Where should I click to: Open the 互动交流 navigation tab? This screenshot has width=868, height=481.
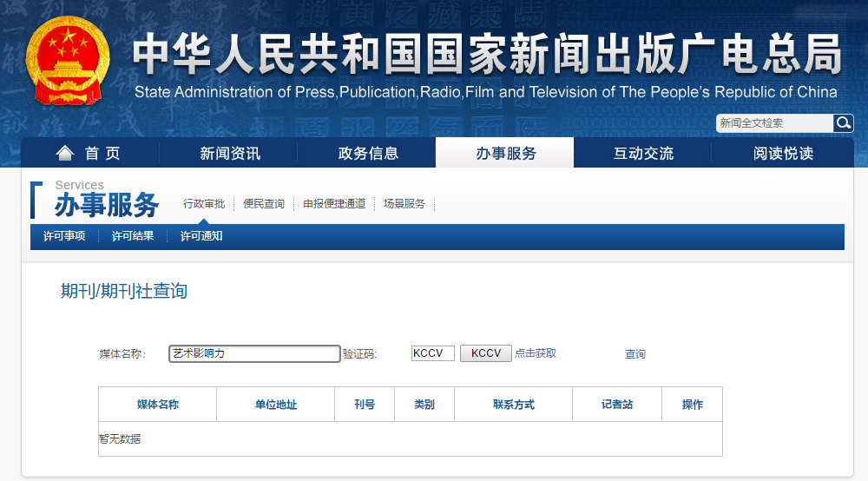pos(643,154)
